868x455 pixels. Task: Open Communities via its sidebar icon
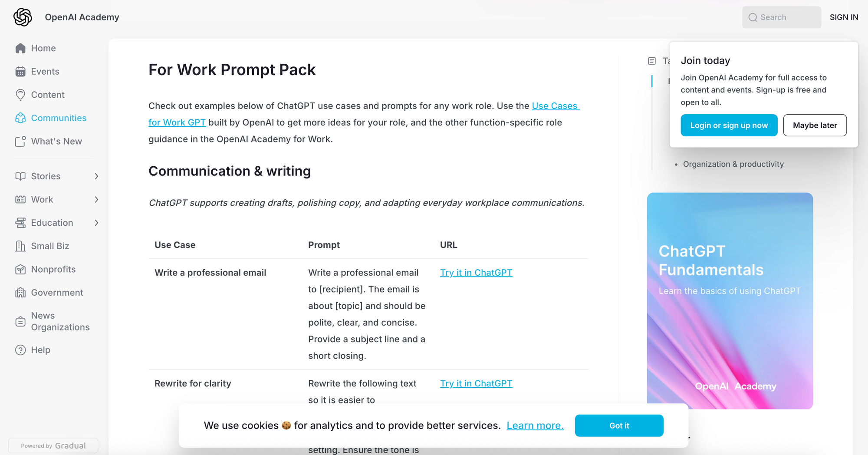point(20,118)
